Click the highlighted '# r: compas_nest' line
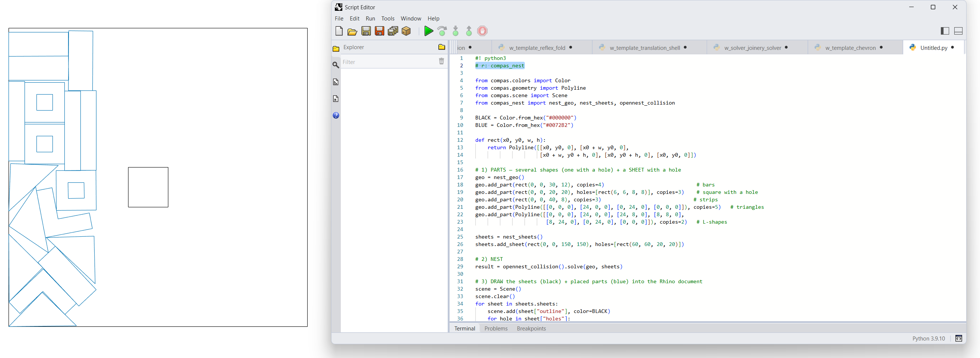 (499, 65)
